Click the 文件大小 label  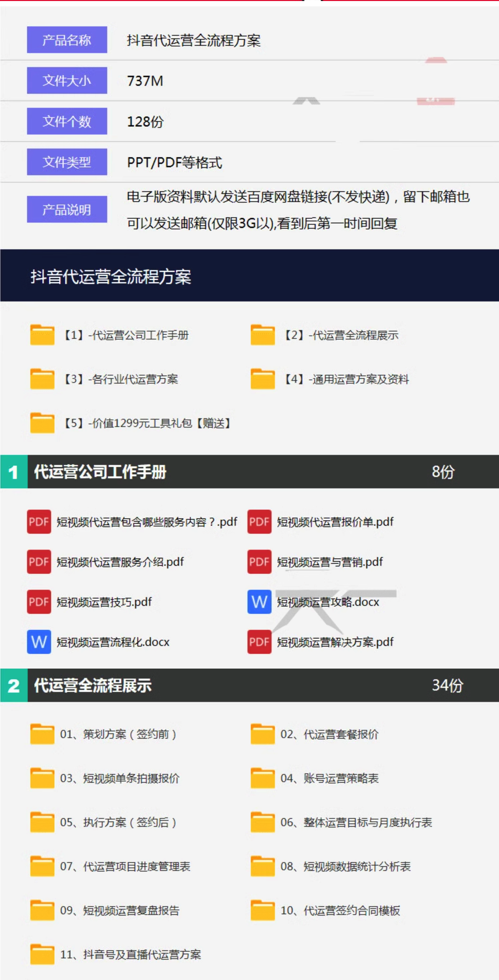67,80
